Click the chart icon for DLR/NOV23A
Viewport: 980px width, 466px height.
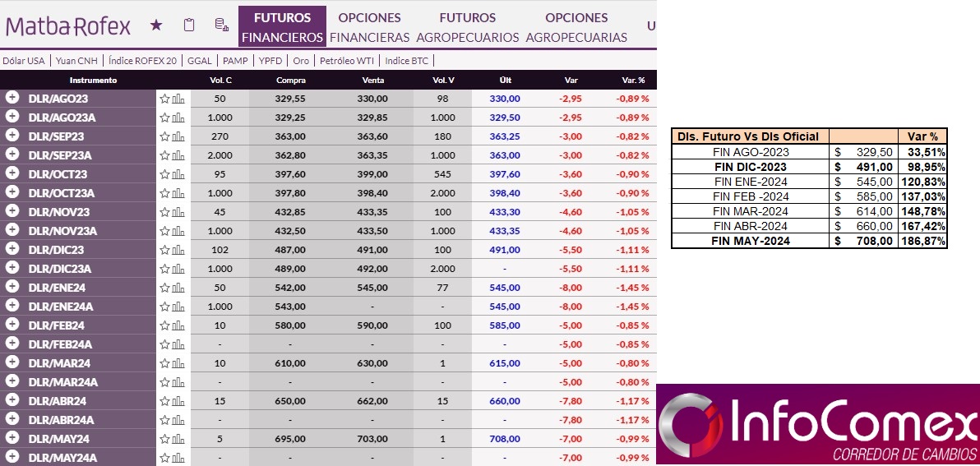pos(178,231)
